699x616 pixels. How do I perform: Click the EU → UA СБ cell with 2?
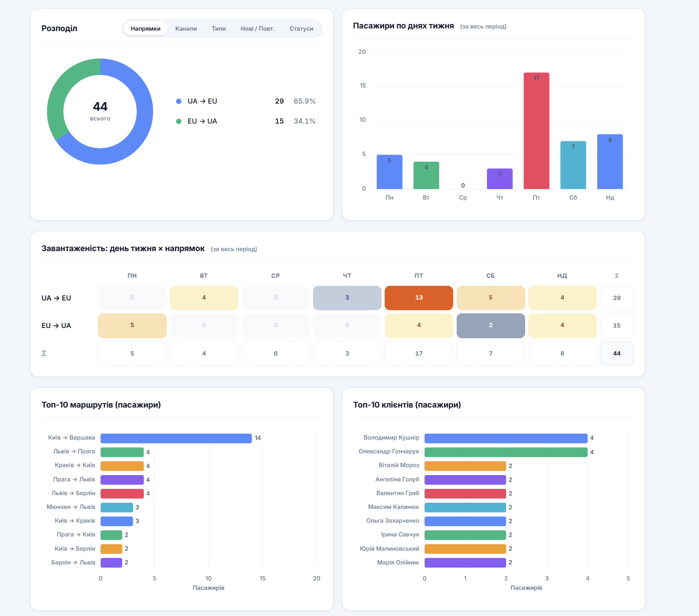[x=491, y=326]
